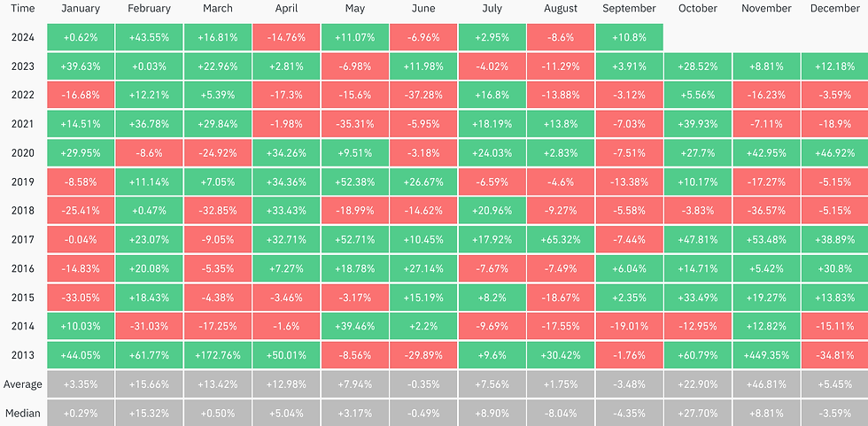Click the +52.38% May 2019 cell
The height and width of the screenshot is (426, 868).
point(355,182)
